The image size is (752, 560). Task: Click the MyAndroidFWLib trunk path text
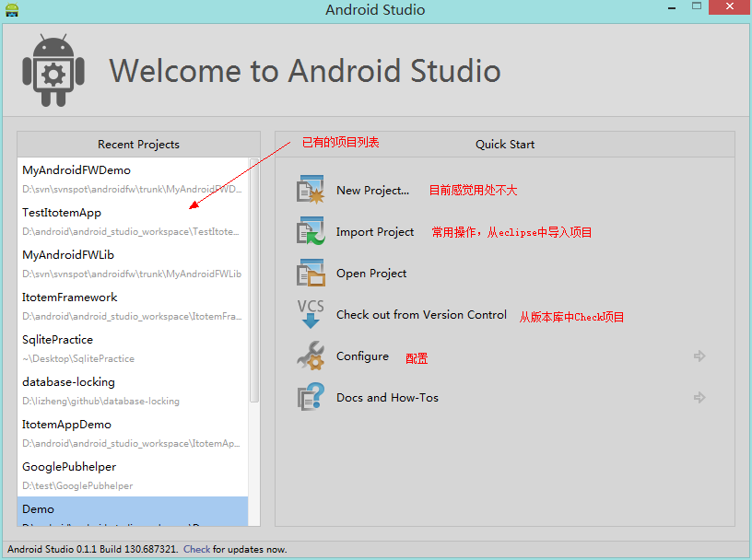(x=132, y=274)
